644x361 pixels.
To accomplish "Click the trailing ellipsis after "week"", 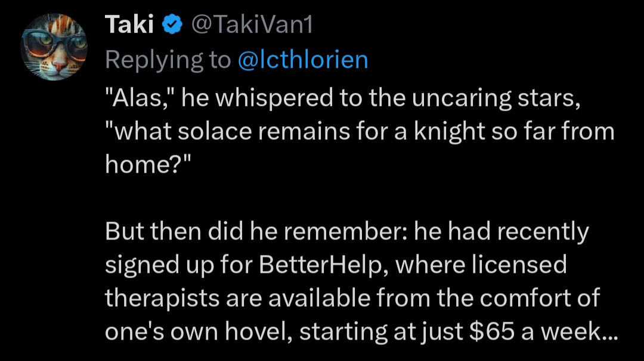I will pyautogui.click(x=610, y=332).
